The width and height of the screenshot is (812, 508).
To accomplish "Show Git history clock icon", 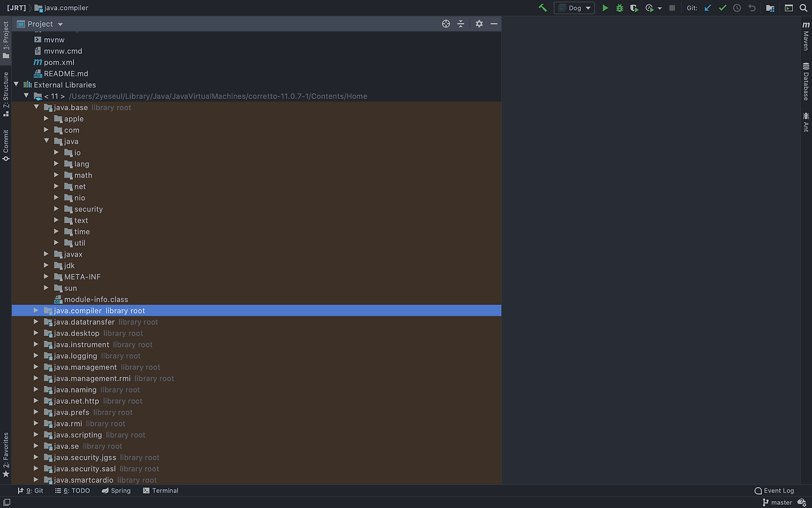I will click(737, 8).
